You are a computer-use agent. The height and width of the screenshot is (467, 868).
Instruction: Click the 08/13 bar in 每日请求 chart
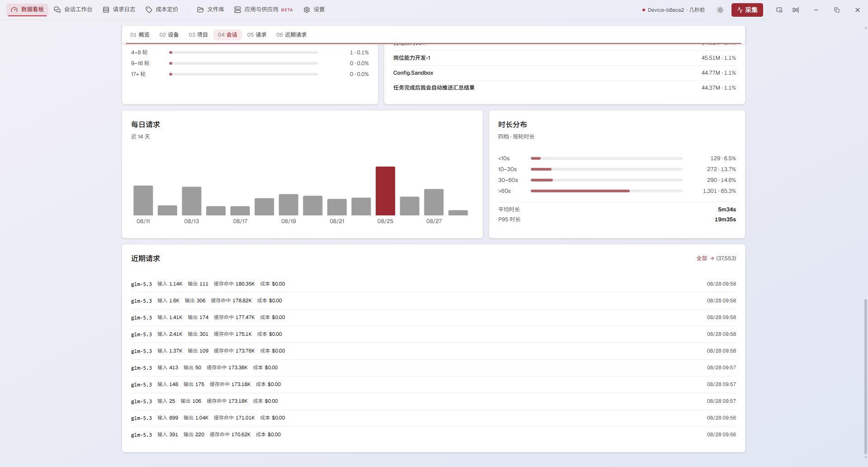pos(192,201)
